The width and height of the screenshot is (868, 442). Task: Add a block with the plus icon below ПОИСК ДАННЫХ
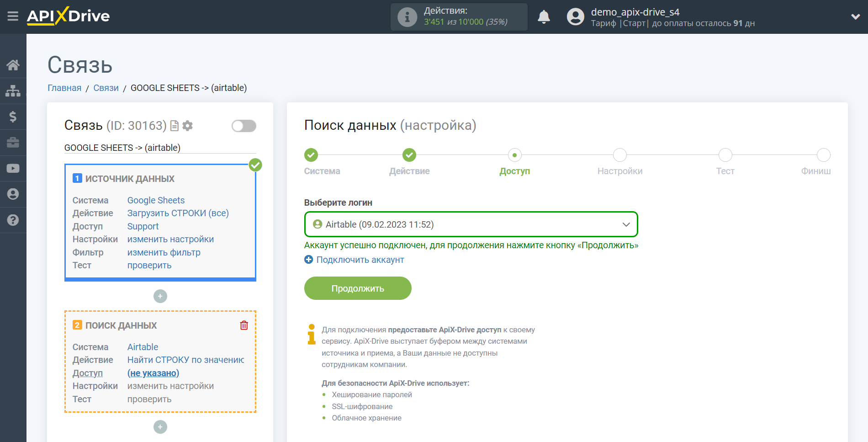[x=160, y=427]
